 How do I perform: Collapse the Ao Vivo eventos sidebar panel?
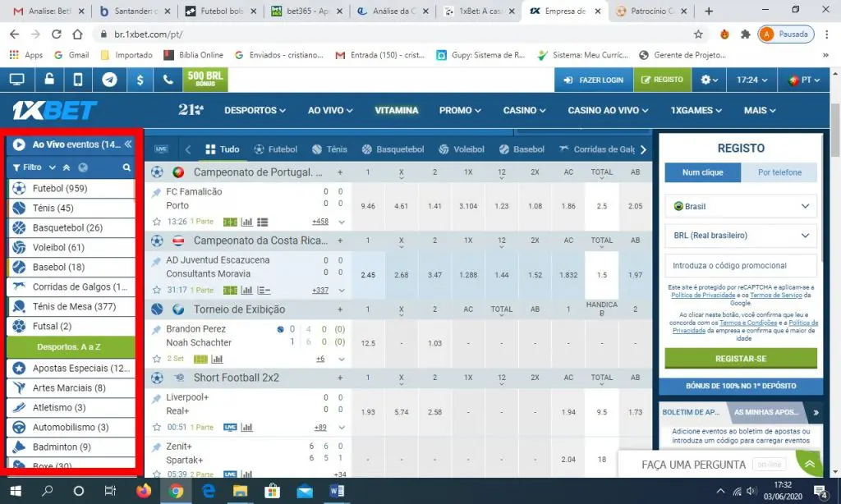(x=128, y=144)
